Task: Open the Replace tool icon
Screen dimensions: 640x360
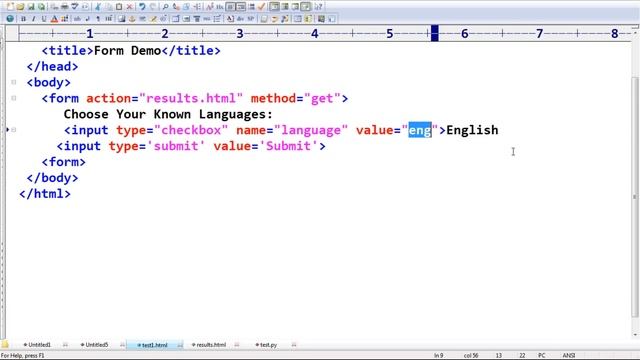Action: click(x=176, y=7)
